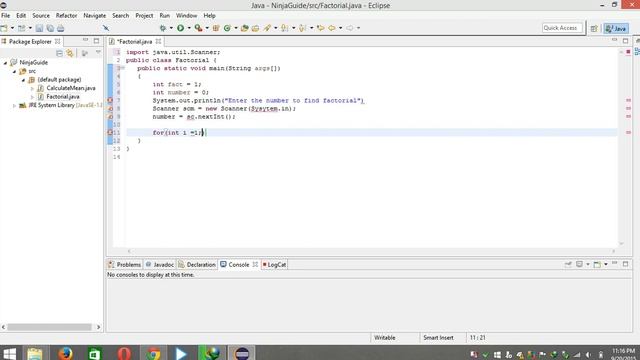The image size is (640, 360).
Task: Close the Factorial.java editor tab
Action: click(158, 42)
